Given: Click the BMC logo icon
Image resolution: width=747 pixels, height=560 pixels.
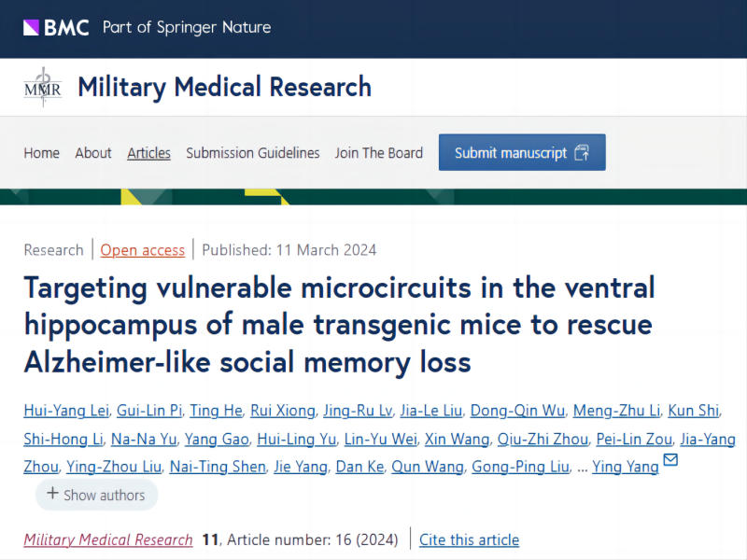Looking at the screenshot, I should tap(32, 27).
